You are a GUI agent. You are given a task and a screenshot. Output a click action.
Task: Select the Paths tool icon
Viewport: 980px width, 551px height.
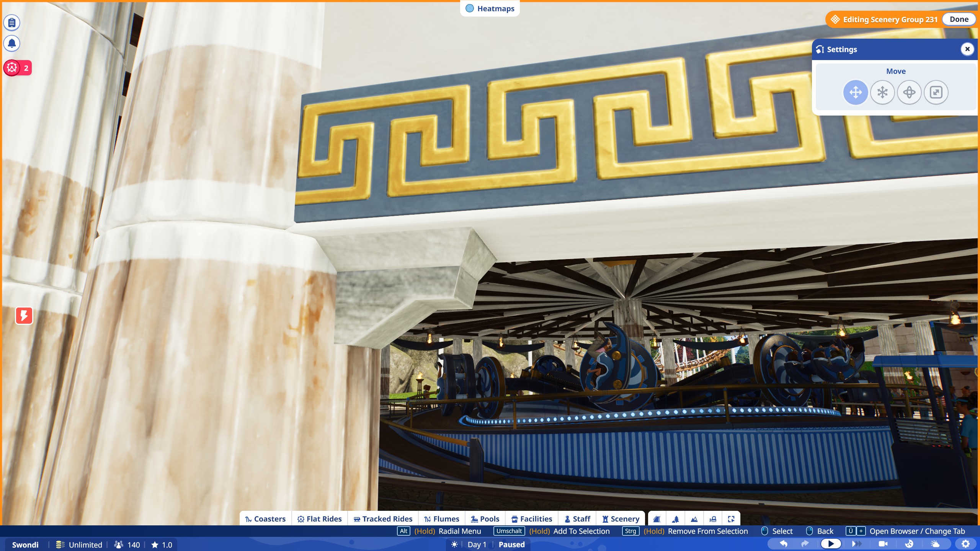(x=657, y=519)
